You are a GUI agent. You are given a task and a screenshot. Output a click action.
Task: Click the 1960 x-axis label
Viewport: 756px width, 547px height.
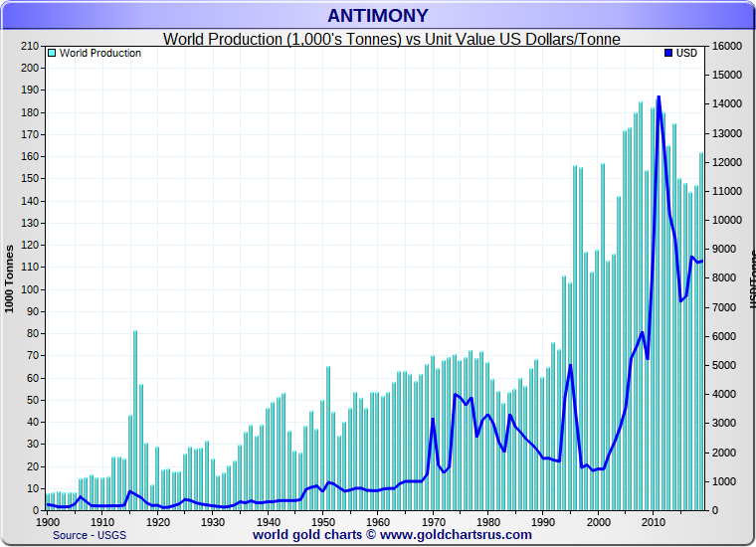coord(378,522)
